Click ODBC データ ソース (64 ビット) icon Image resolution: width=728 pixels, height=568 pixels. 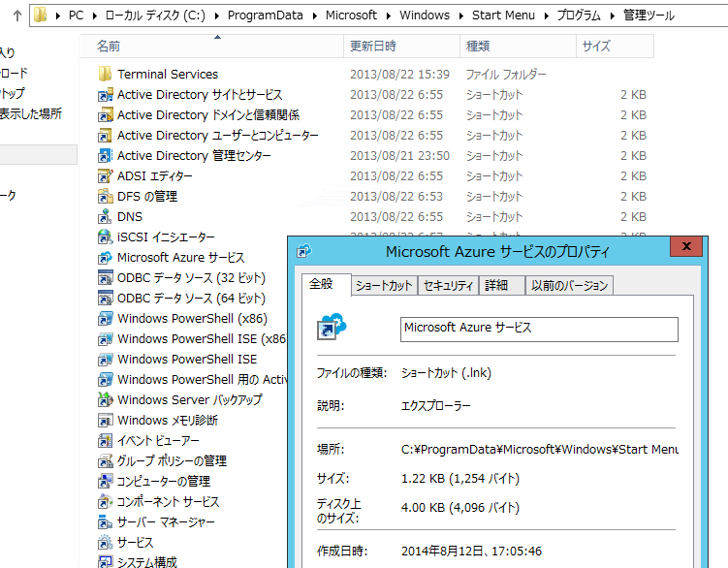click(105, 299)
